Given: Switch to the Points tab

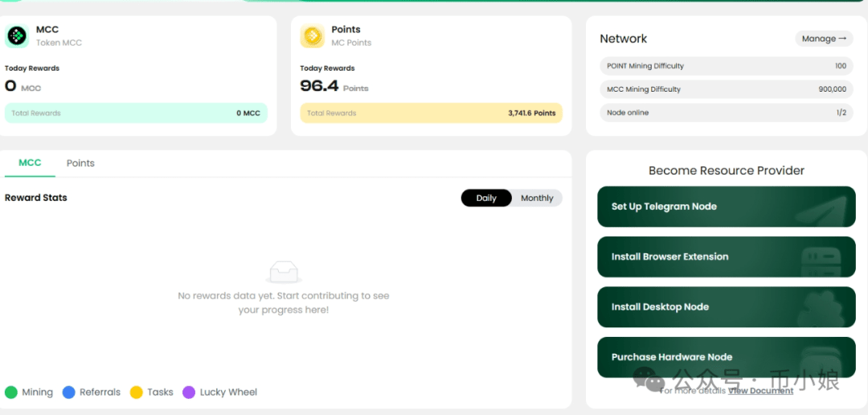Looking at the screenshot, I should (x=80, y=163).
